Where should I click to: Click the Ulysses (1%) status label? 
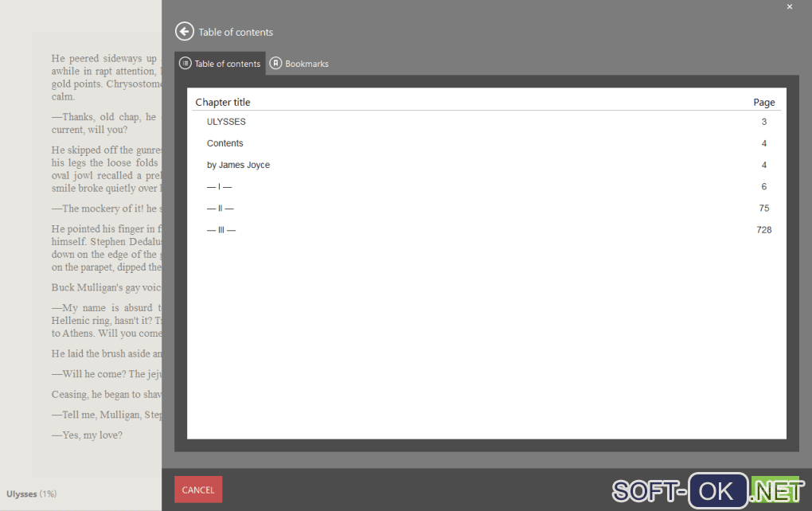click(32, 494)
